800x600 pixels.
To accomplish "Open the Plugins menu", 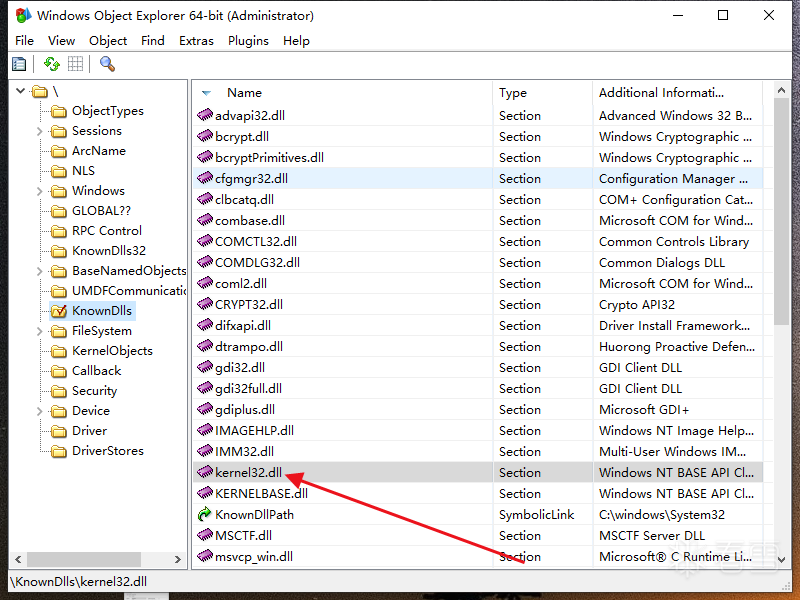I will pos(248,41).
